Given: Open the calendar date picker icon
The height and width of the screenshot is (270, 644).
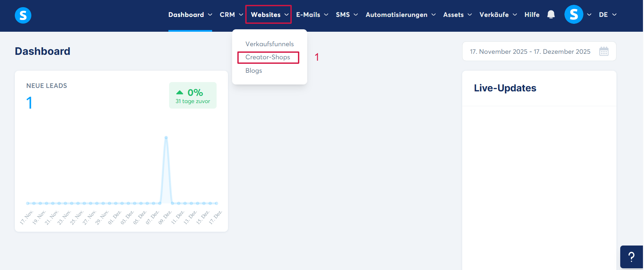Looking at the screenshot, I should coord(604,51).
